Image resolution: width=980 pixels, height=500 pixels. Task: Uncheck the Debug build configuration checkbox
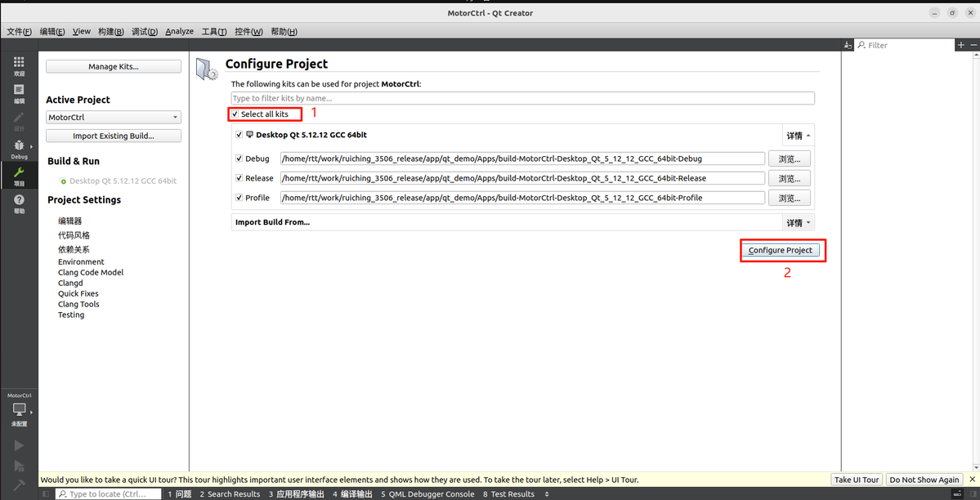(239, 158)
